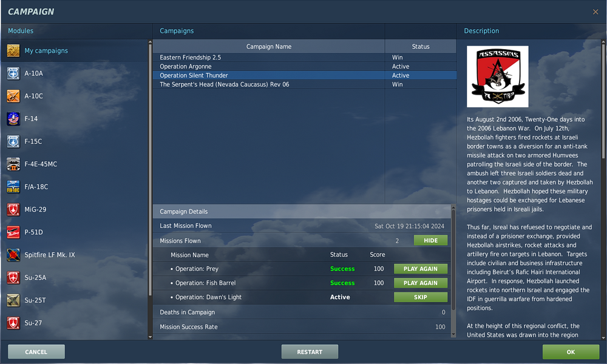
Task: Click the modules list scroll-down arrow
Action: point(150,337)
